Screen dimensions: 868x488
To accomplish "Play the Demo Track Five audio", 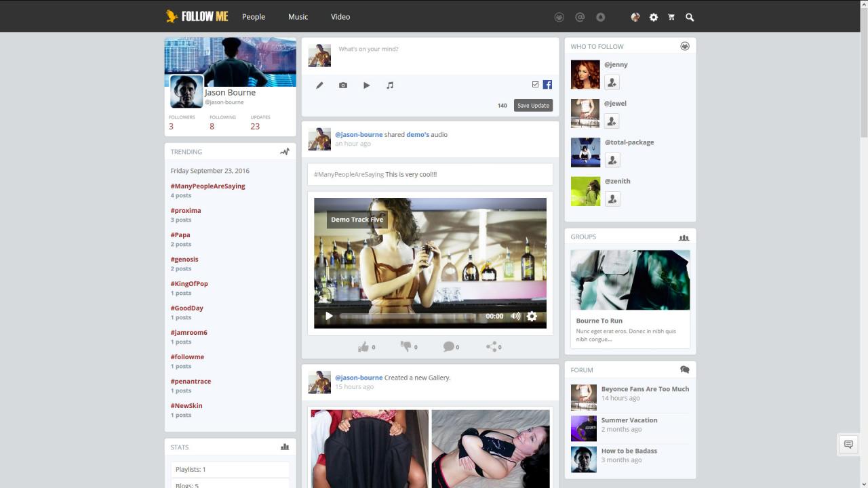I will (x=329, y=316).
